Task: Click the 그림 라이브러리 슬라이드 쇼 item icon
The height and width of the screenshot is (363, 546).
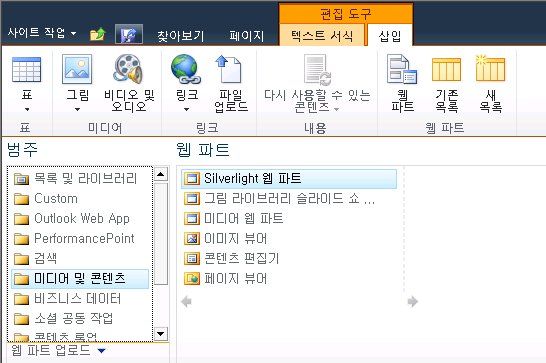Action: click(192, 199)
